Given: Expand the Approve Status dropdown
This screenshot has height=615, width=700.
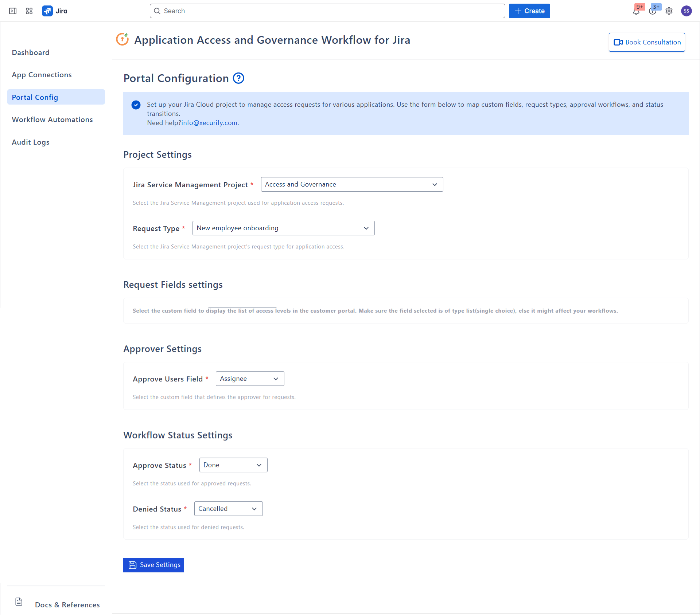Looking at the screenshot, I should (x=233, y=465).
